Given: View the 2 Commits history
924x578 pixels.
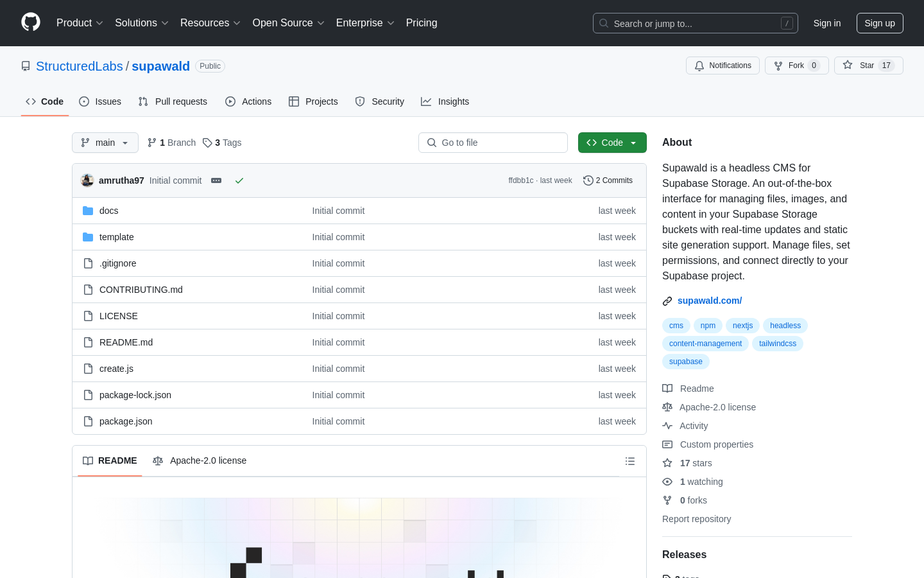Looking at the screenshot, I should (608, 180).
